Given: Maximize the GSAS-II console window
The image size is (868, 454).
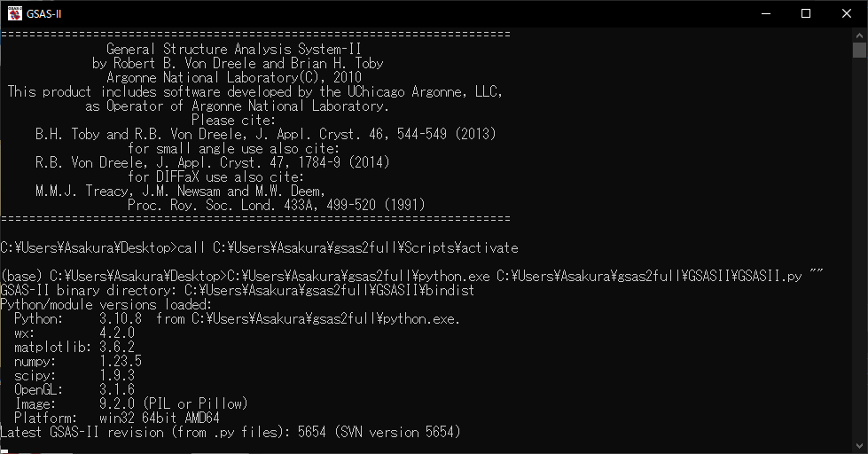Looking at the screenshot, I should (x=805, y=13).
